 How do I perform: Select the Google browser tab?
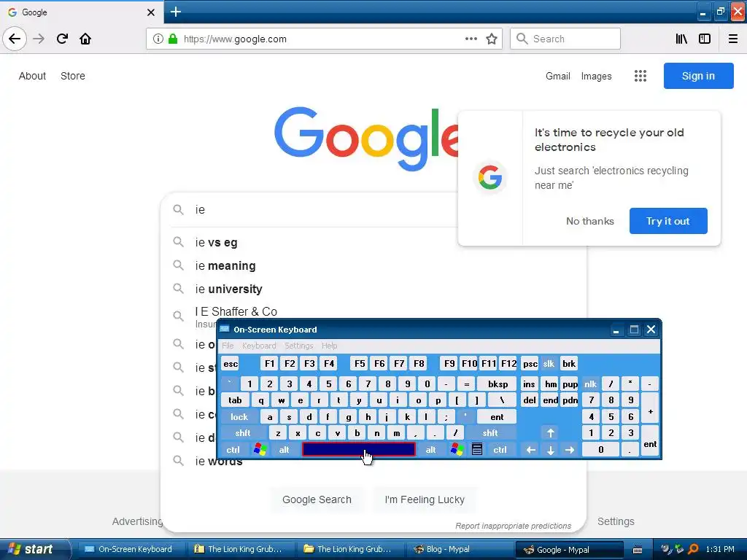pos(82,12)
